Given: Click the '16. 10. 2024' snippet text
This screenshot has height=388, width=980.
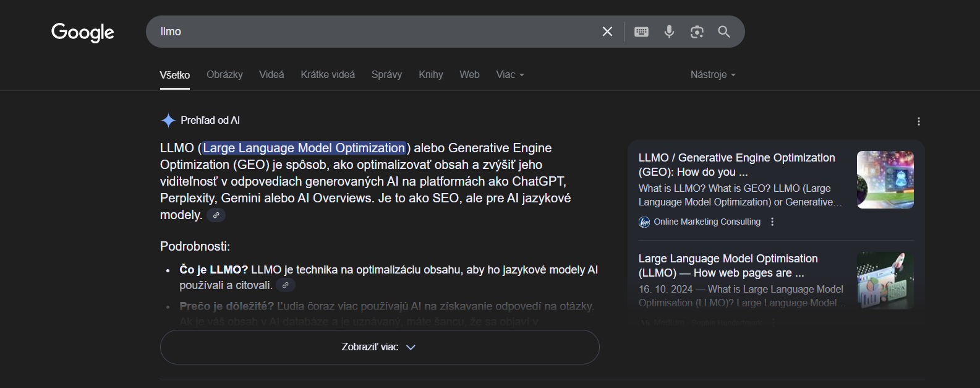Looking at the screenshot, I should coord(666,289).
